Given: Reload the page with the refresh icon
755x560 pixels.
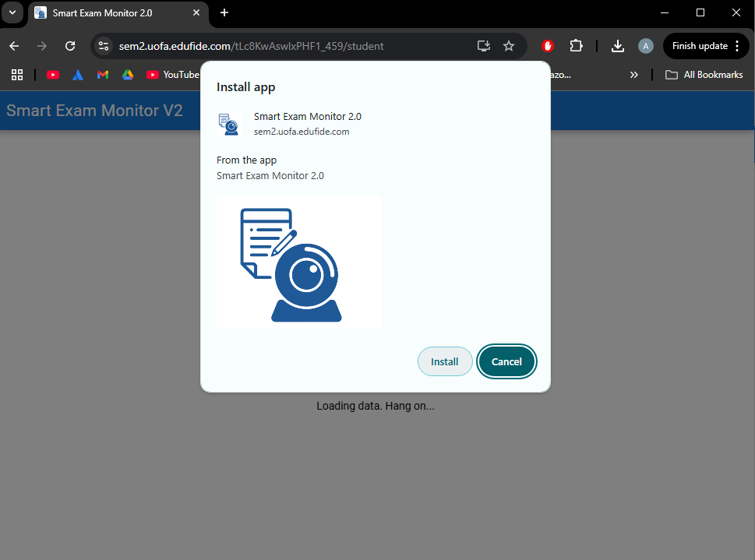Looking at the screenshot, I should pyautogui.click(x=69, y=46).
